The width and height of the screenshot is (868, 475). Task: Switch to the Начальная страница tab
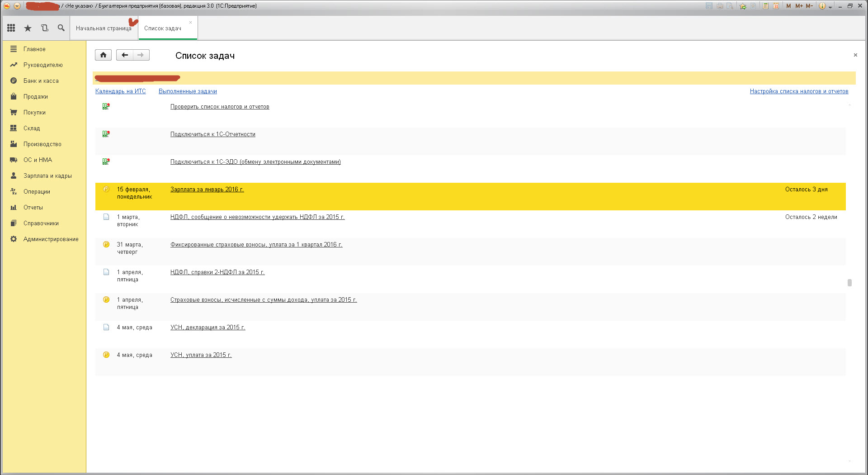104,28
